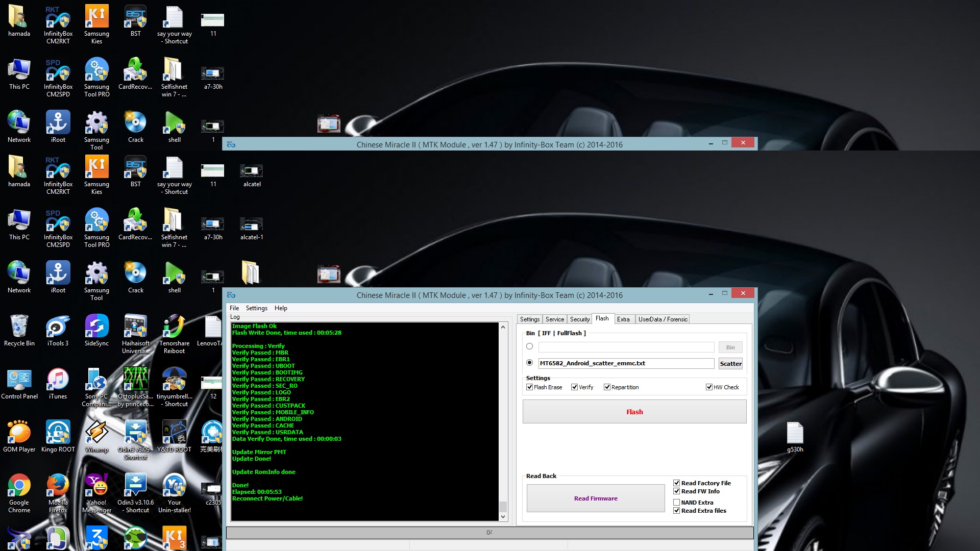Disable the Repartition option
The height and width of the screenshot is (551, 980).
[607, 387]
